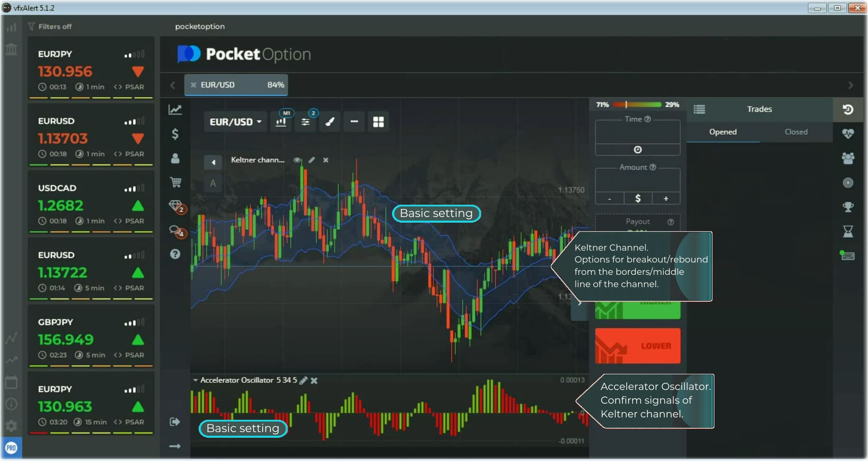This screenshot has height=461, width=868.
Task: Open the EUR/USD asset dropdown
Action: (x=235, y=122)
